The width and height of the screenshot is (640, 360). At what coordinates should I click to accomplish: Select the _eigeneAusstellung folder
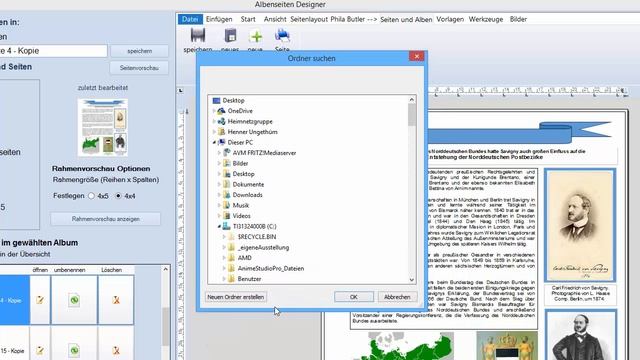263,247
